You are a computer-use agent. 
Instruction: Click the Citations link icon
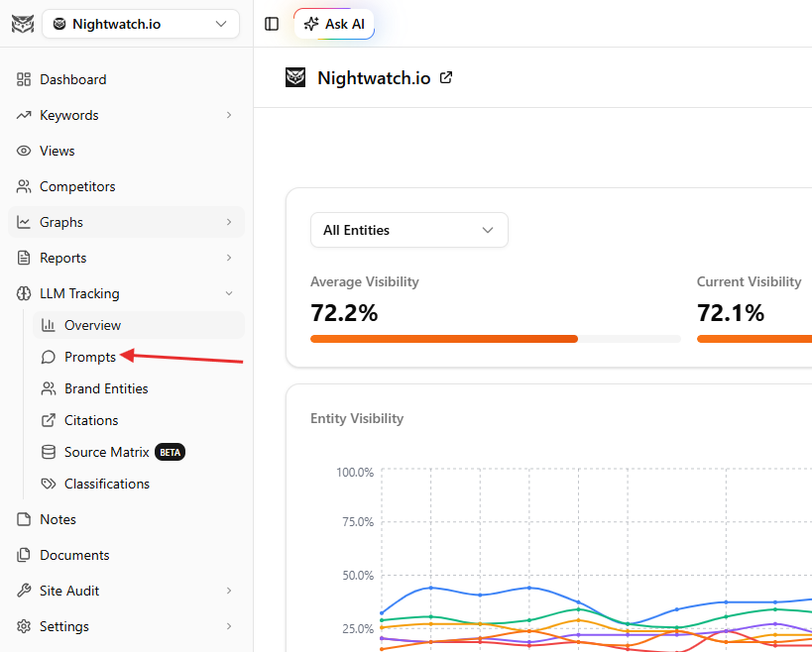[49, 420]
